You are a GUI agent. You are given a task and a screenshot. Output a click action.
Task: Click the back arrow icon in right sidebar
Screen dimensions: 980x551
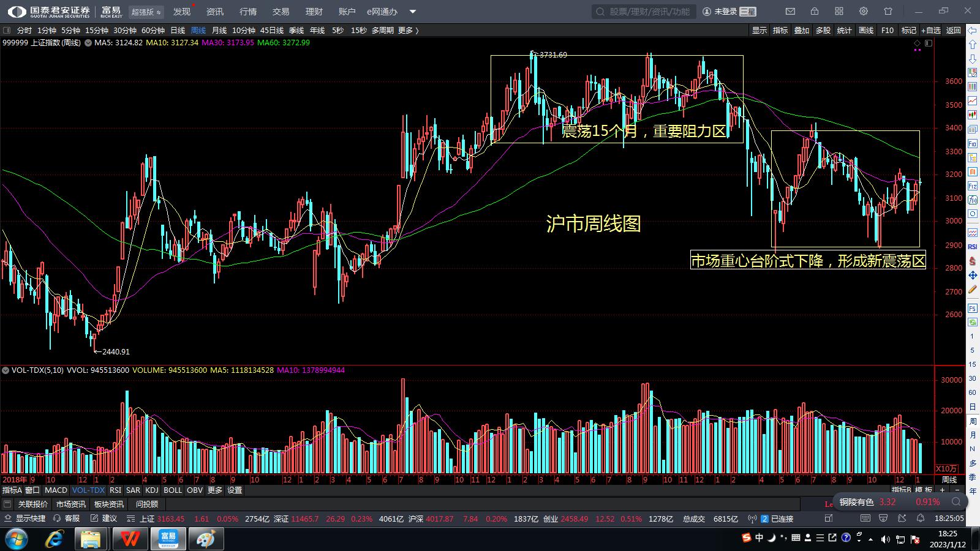tap(972, 31)
